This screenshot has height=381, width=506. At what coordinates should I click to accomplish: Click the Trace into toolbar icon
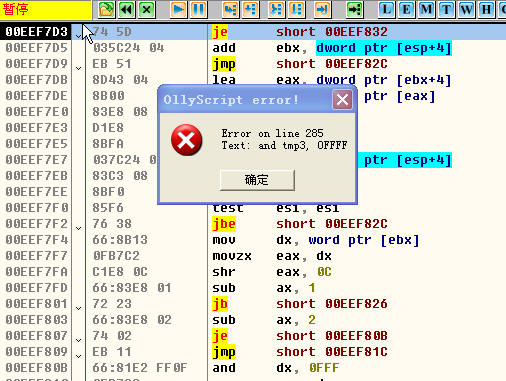[x=276, y=9]
